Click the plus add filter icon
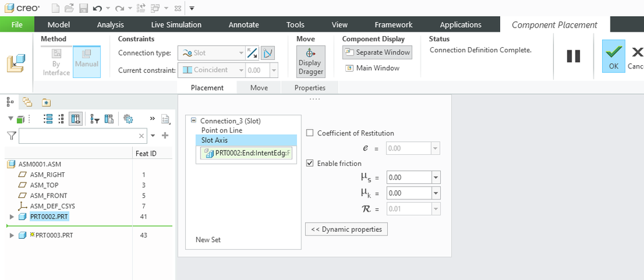This screenshot has height=280, width=644. pos(165,135)
